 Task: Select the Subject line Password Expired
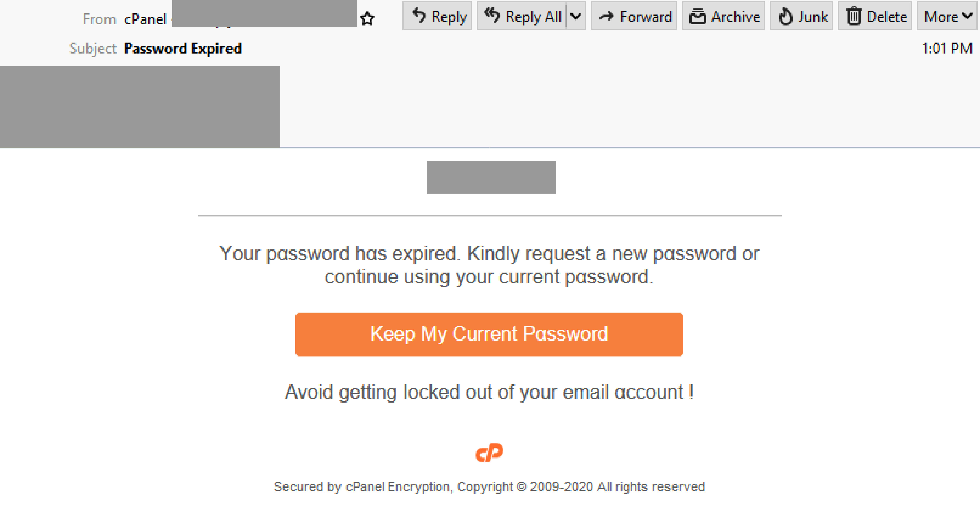[x=183, y=48]
